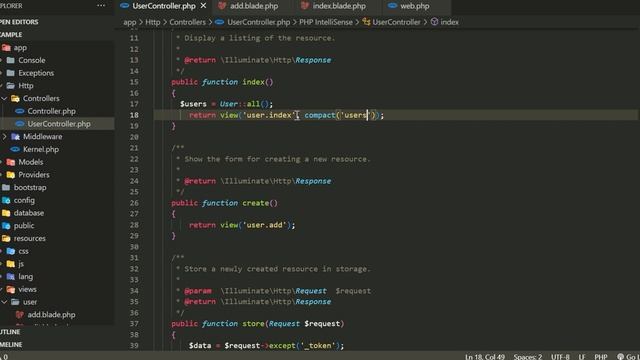Change end-of-line sequence LF
Screen dimensions: 640x360
(x=581, y=356)
